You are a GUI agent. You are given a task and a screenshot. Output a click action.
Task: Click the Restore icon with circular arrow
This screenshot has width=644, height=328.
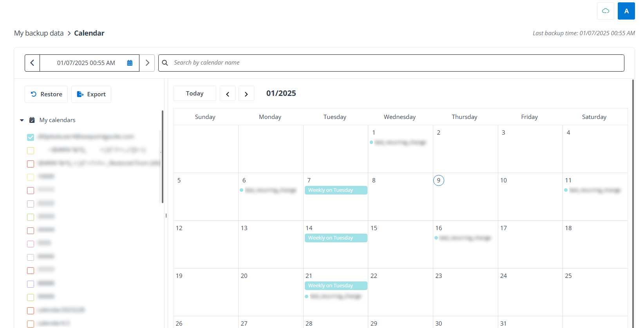pyautogui.click(x=33, y=94)
